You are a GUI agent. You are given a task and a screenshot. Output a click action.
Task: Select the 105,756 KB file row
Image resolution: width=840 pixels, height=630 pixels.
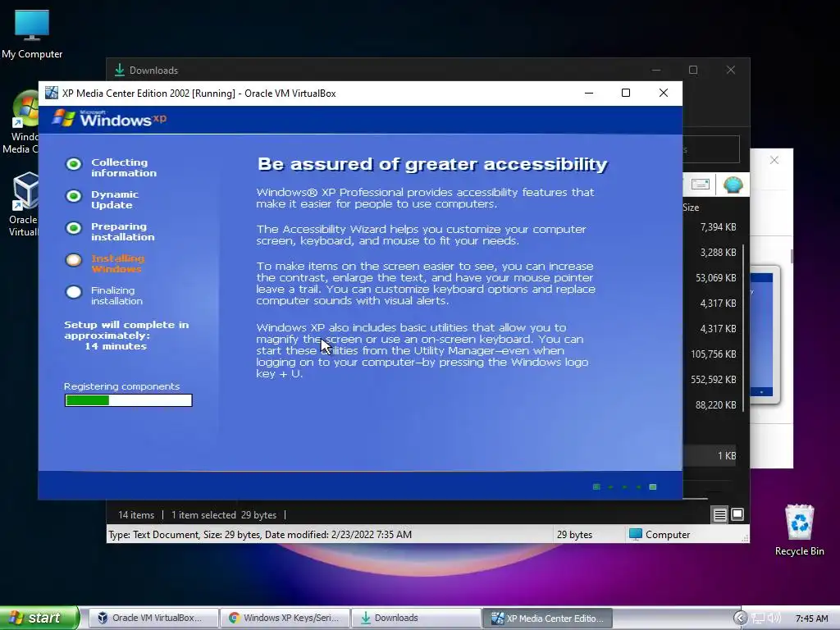click(710, 354)
